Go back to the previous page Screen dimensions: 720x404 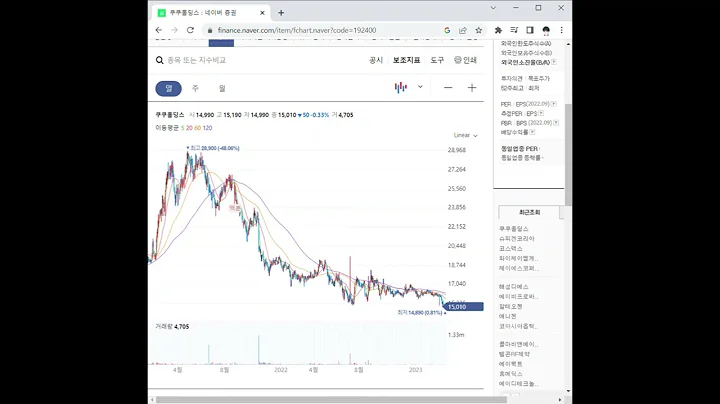[x=159, y=30]
